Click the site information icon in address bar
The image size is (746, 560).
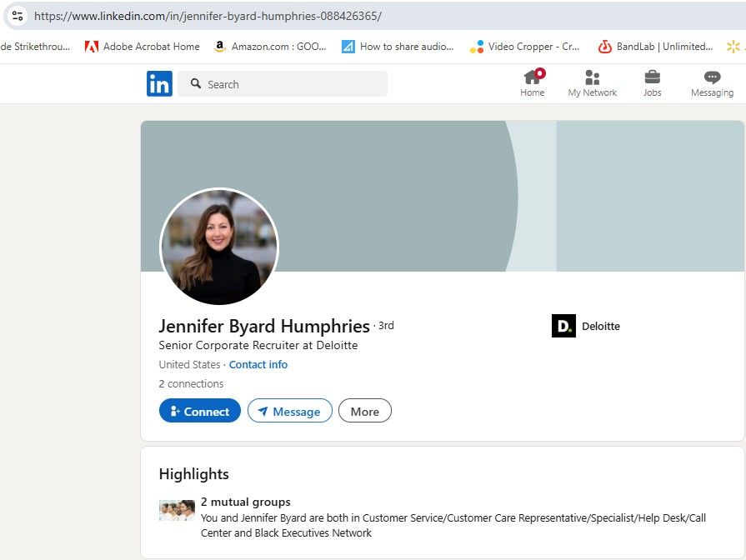point(18,16)
